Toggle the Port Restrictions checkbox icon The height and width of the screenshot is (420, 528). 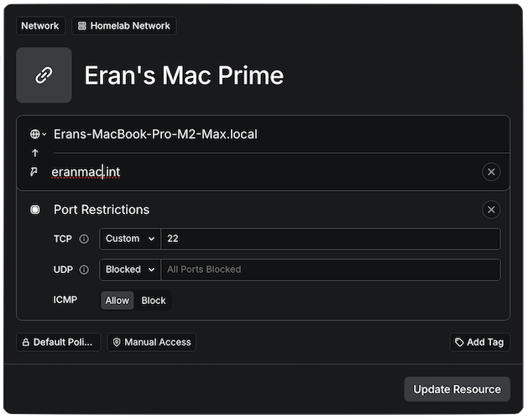pos(35,210)
